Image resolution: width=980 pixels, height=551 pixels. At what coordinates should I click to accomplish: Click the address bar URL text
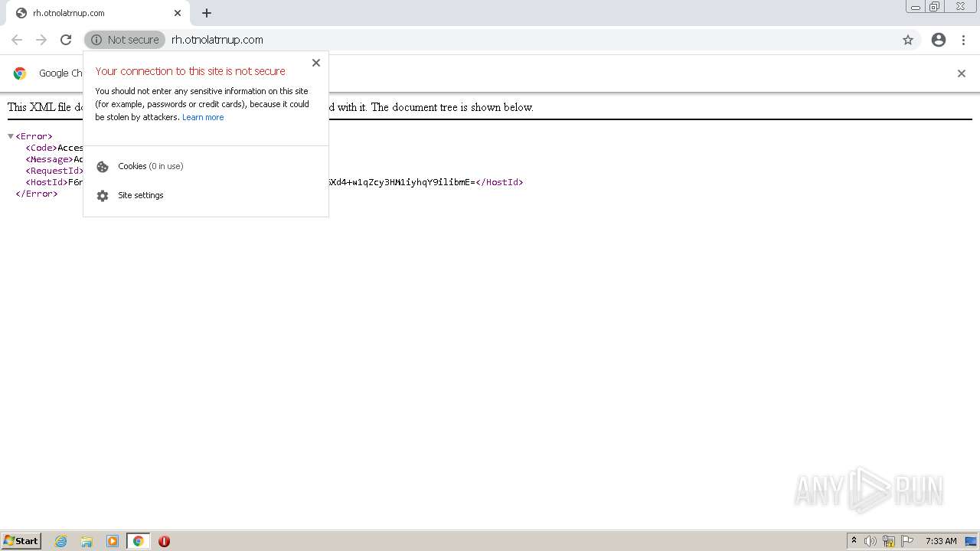217,40
